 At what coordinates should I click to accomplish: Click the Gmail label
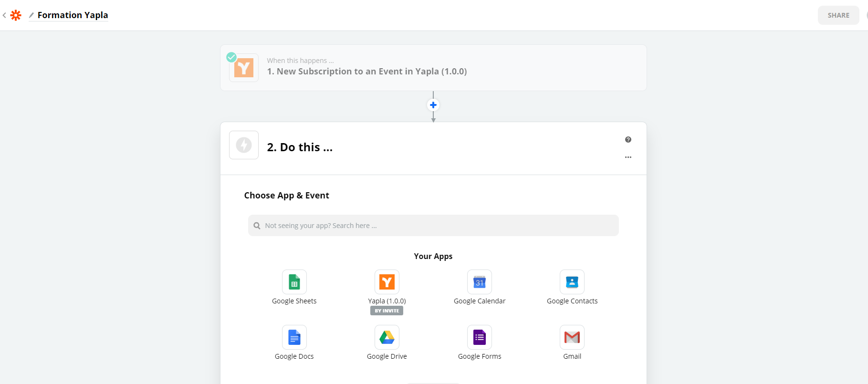[x=572, y=356]
